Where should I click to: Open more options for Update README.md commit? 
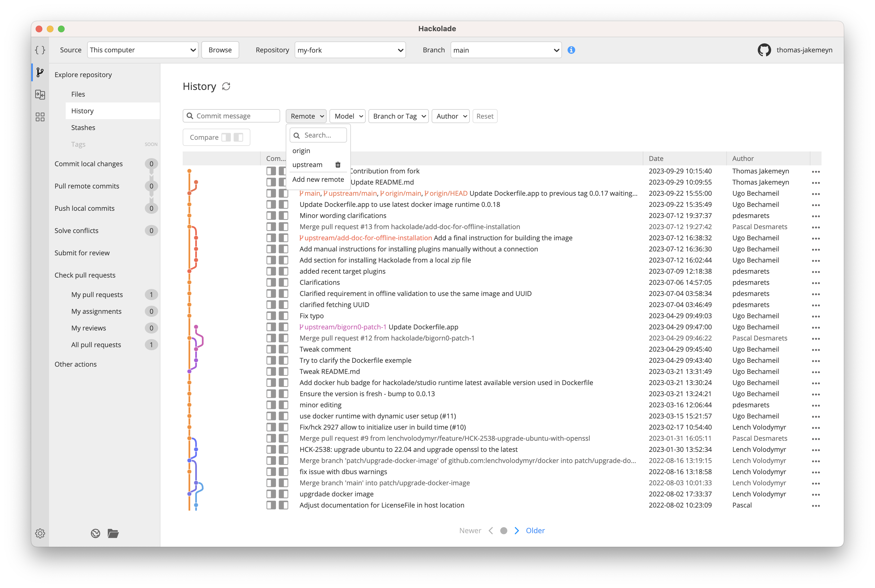coord(815,183)
